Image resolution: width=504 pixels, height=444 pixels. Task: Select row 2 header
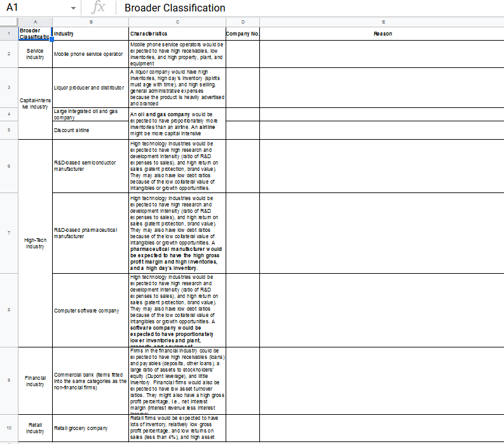(9, 54)
